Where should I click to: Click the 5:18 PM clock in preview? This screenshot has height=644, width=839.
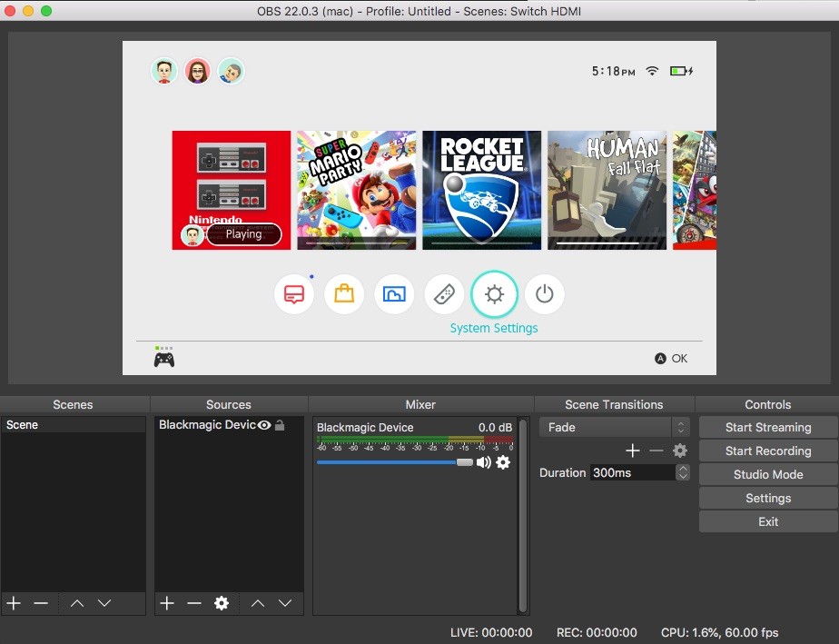(x=613, y=71)
